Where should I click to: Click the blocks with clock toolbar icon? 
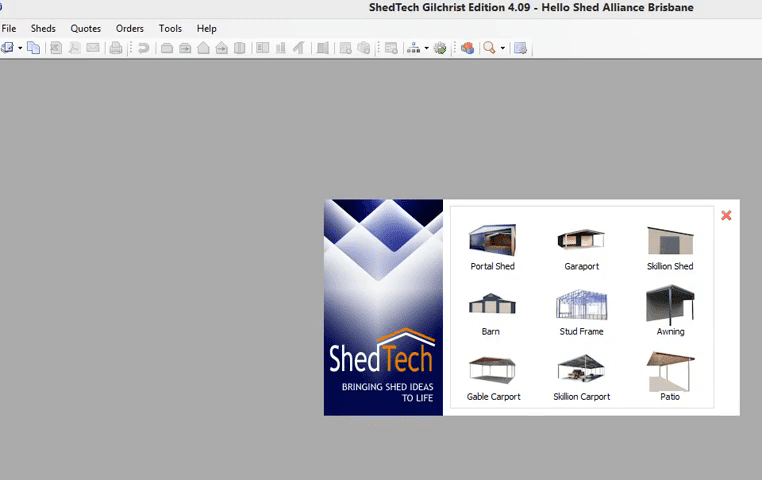tap(364, 48)
